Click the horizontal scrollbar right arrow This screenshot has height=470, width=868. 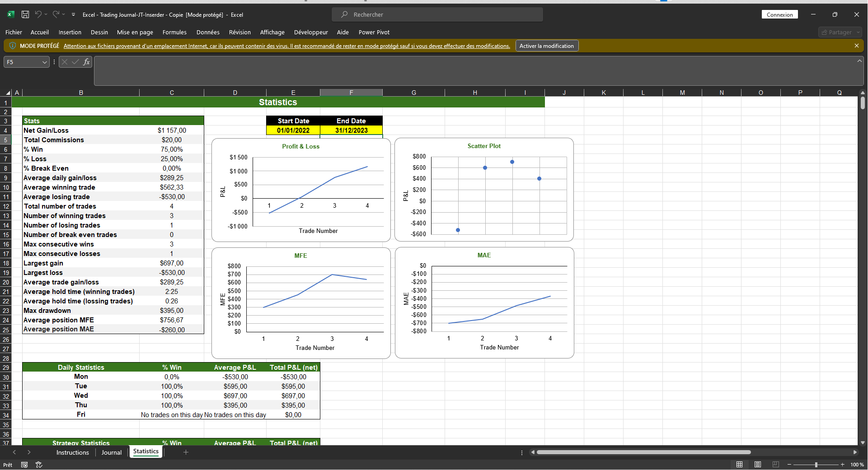(x=854, y=452)
